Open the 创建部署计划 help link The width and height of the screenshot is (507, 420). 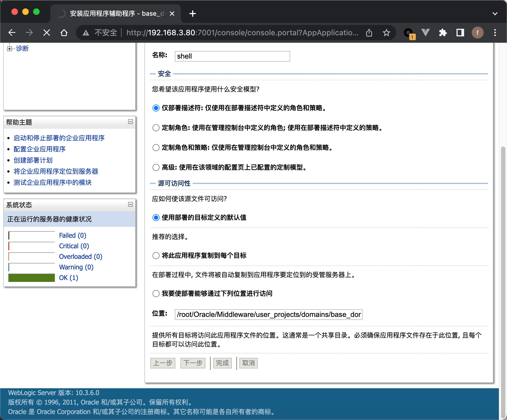click(33, 160)
